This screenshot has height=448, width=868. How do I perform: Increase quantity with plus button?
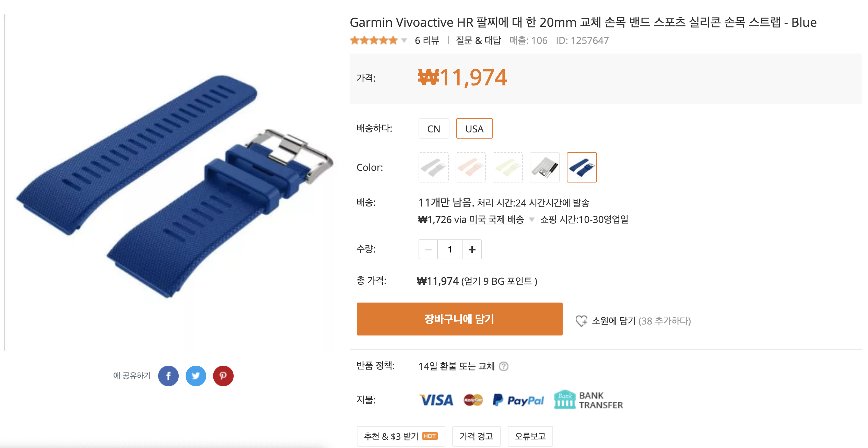tap(472, 249)
